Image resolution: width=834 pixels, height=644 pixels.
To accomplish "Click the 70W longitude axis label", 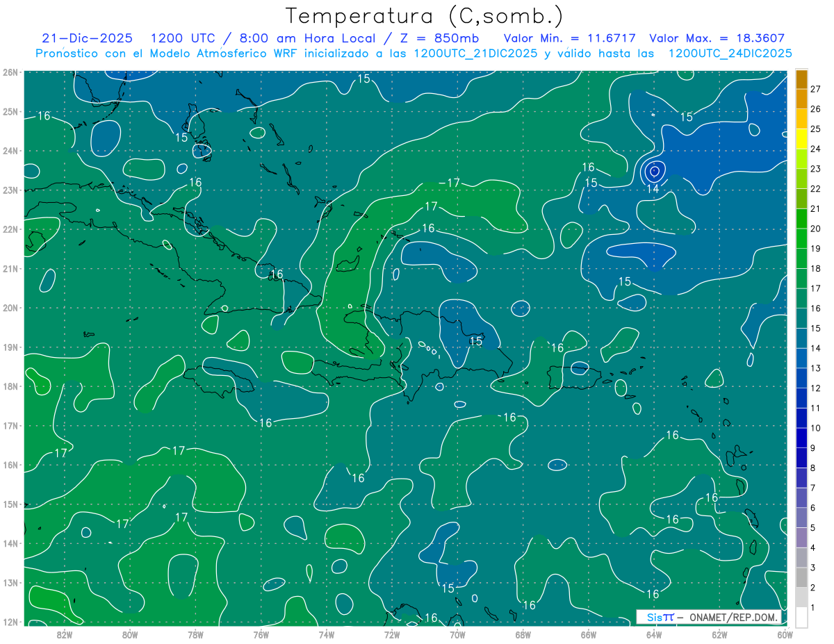I will click(457, 634).
